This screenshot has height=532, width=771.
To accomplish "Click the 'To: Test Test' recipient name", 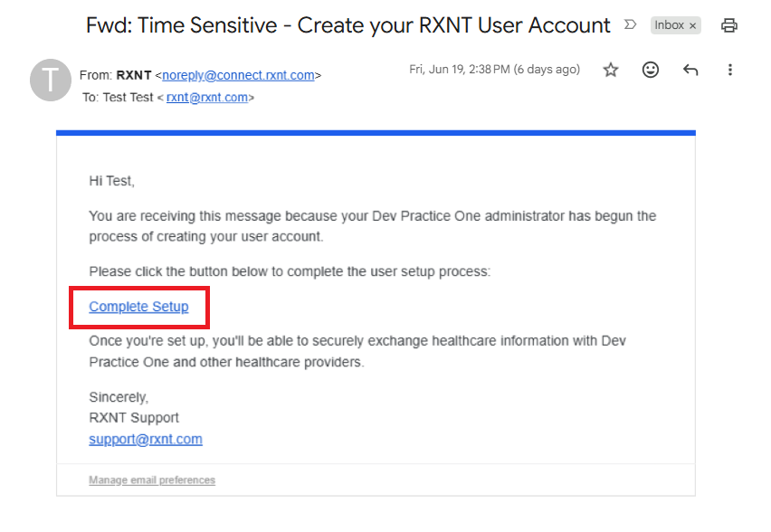I will [118, 98].
